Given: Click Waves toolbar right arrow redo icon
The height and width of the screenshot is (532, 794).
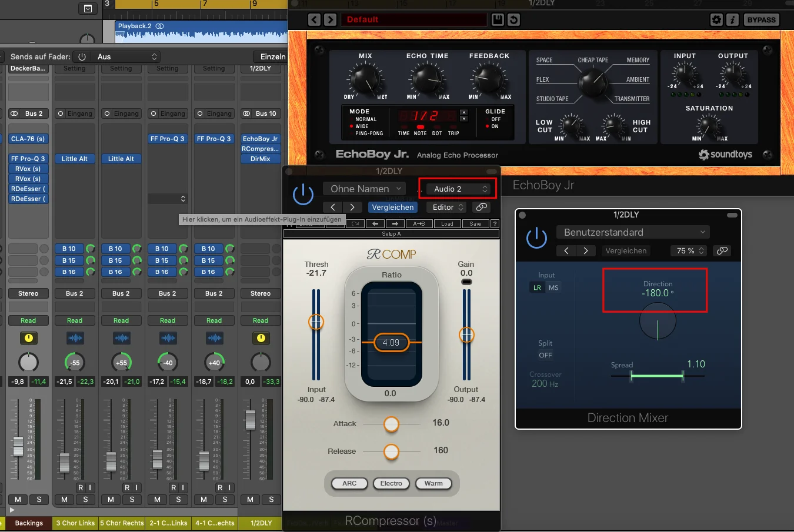Looking at the screenshot, I should click(x=395, y=223).
